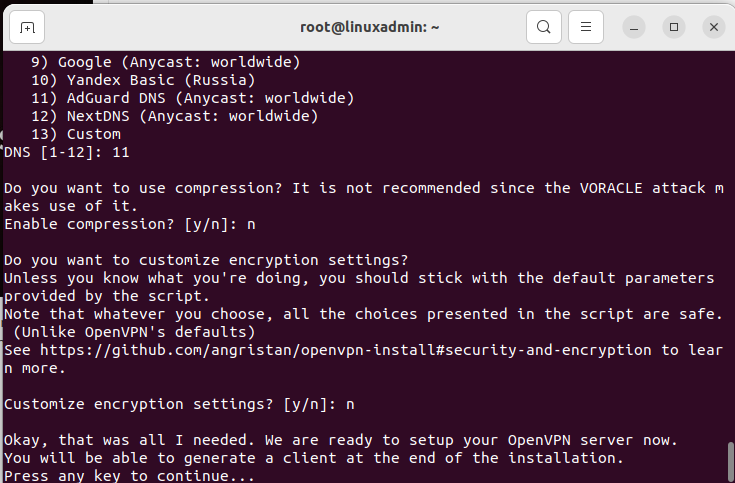Close the root@linuxadmin terminal window

pyautogui.click(x=714, y=27)
